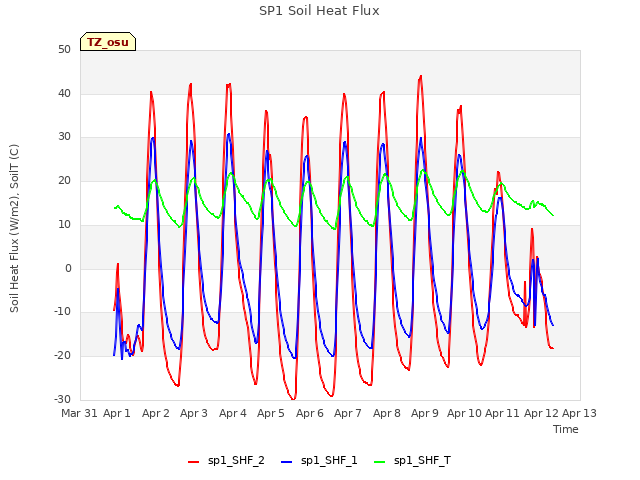Click the 20 y-axis tick label
640x480 pixels.
64,180
